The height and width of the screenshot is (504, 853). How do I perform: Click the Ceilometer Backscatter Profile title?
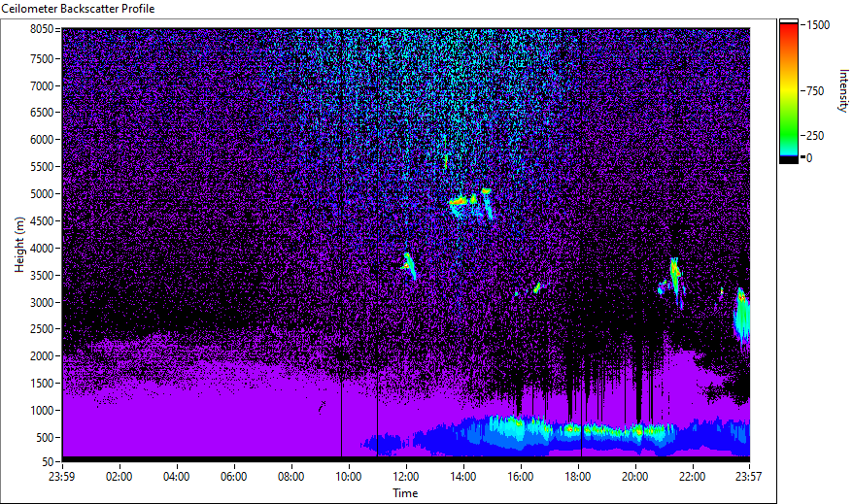(x=78, y=9)
